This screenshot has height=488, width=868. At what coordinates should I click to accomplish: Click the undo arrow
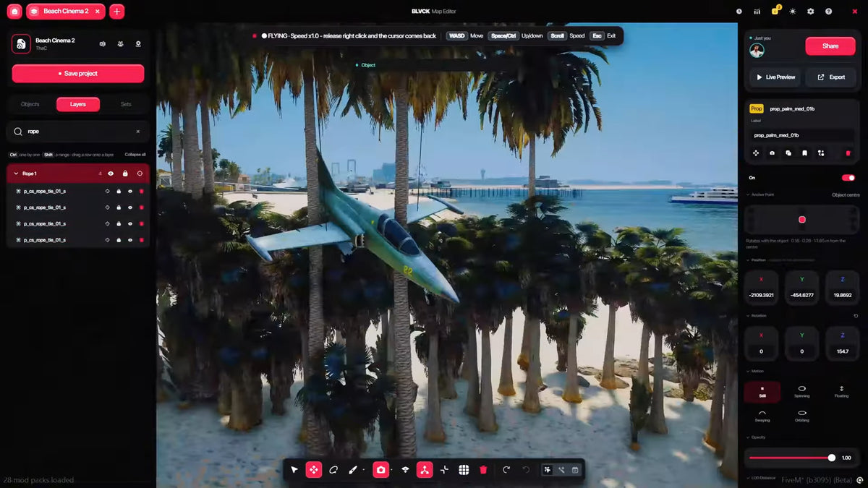526,470
